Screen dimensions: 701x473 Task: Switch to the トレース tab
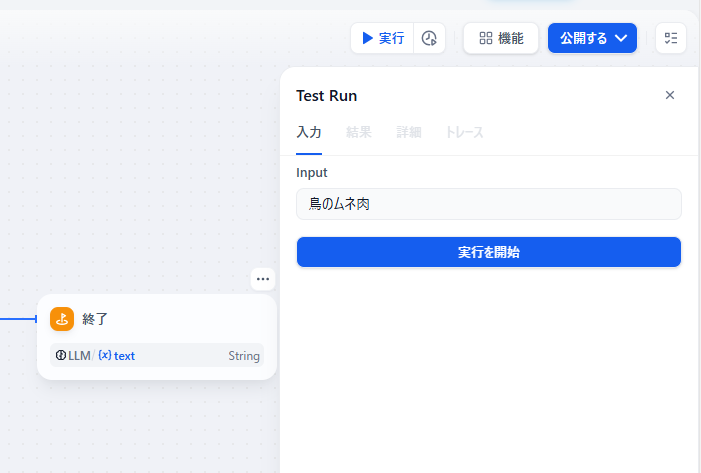[465, 132]
